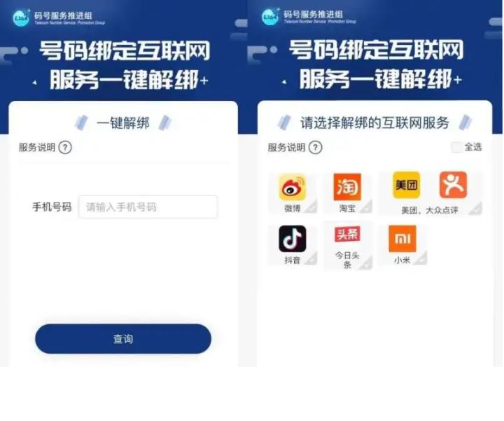Open service help question mark, left panel
Image resolution: width=504 pixels, height=421 pixels.
tap(65, 148)
